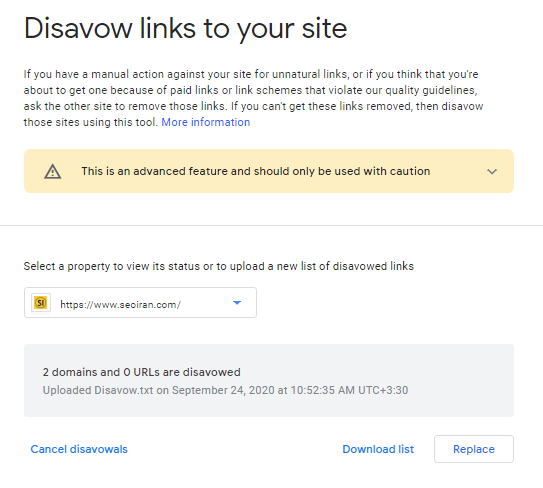Click the warning triangle icon

coord(53,171)
